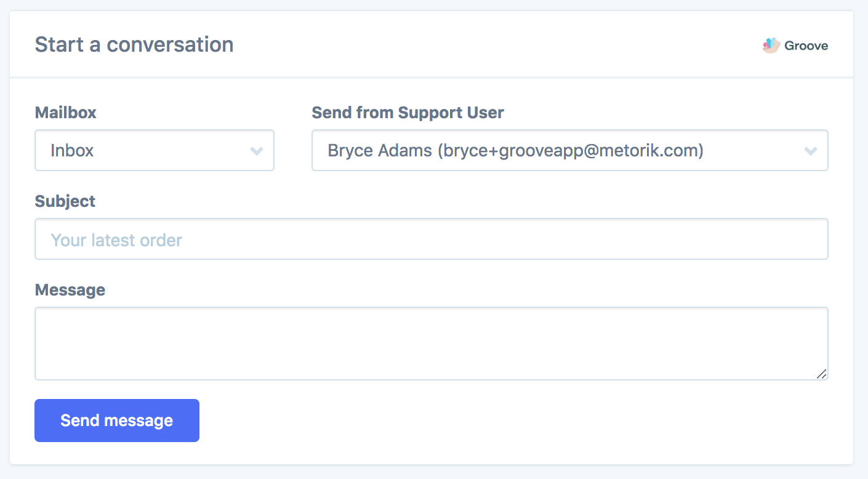The height and width of the screenshot is (479, 868).
Task: Click the Send from Support User label
Action: [408, 113]
